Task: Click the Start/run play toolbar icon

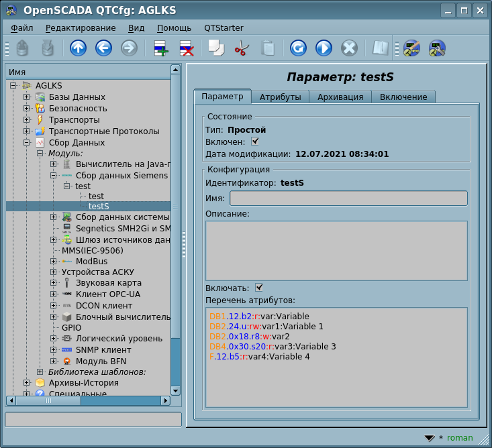Action: (x=324, y=48)
